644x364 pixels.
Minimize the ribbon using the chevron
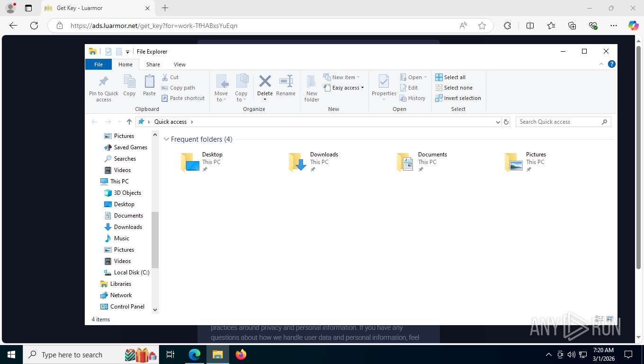coord(601,64)
